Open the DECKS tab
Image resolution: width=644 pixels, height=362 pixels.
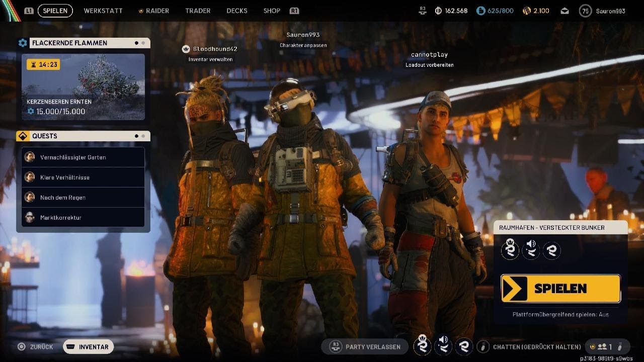pos(237,11)
